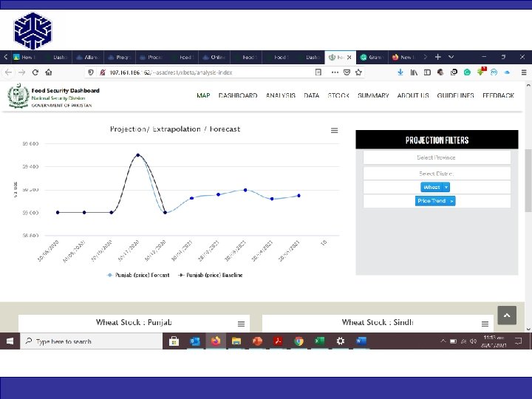Open the Select Province dropdown

[437, 157]
